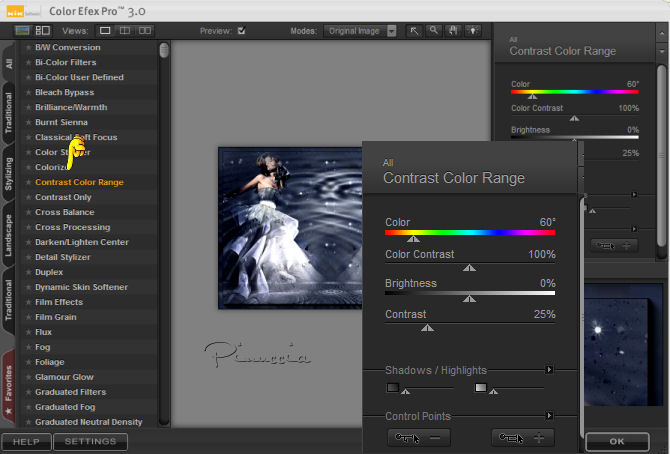The width and height of the screenshot is (670, 454).
Task: Add a plus control point
Action: (523, 437)
